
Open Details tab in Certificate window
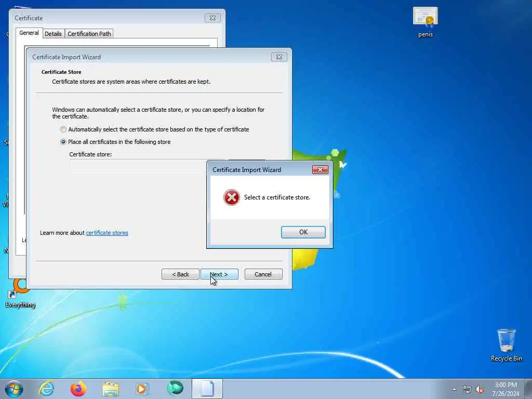[x=54, y=34]
